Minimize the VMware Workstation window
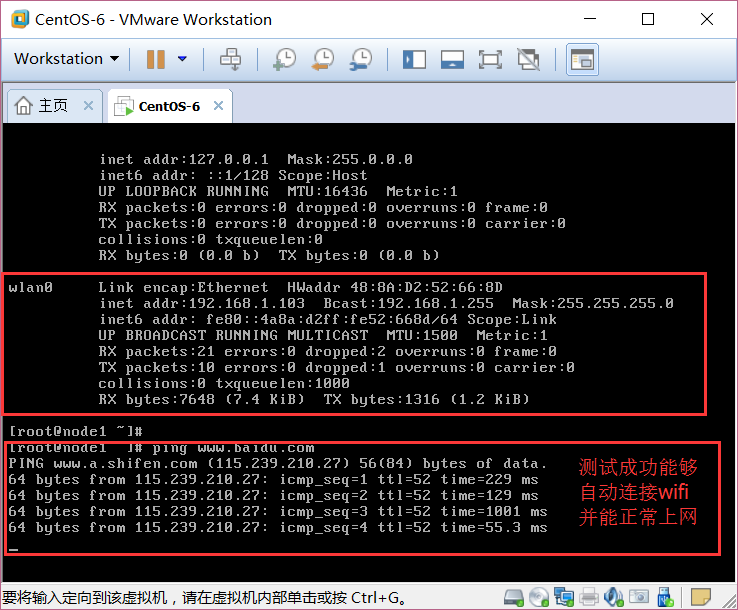738x610 pixels. point(590,19)
